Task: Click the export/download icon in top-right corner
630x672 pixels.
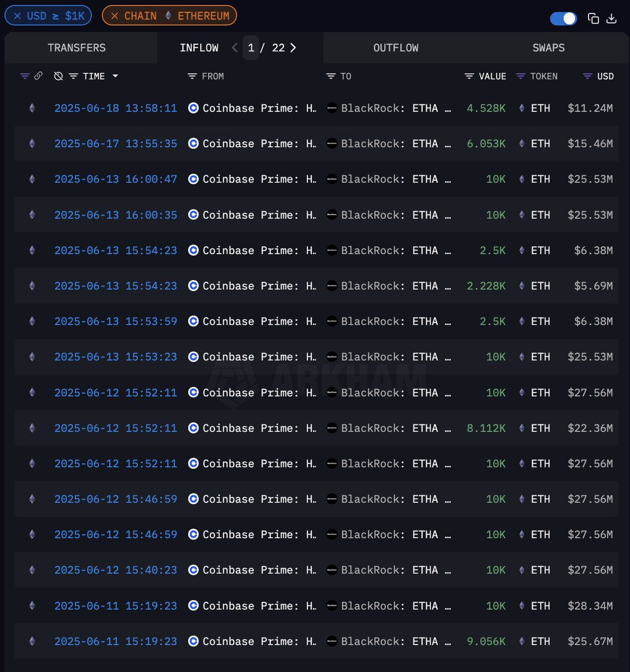Action: point(611,18)
